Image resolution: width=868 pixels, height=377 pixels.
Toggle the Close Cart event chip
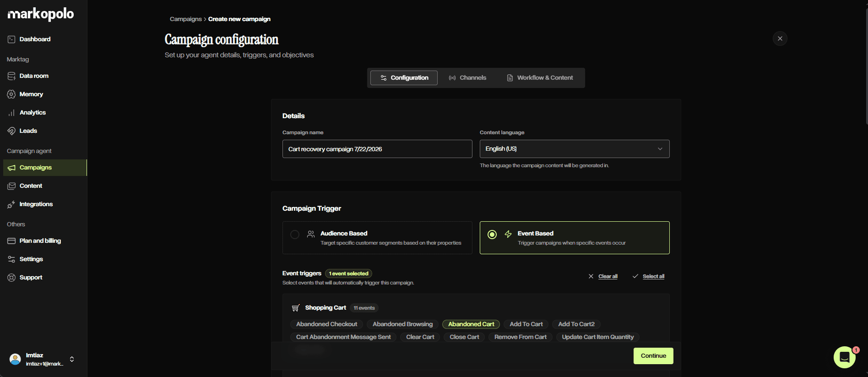[464, 337]
